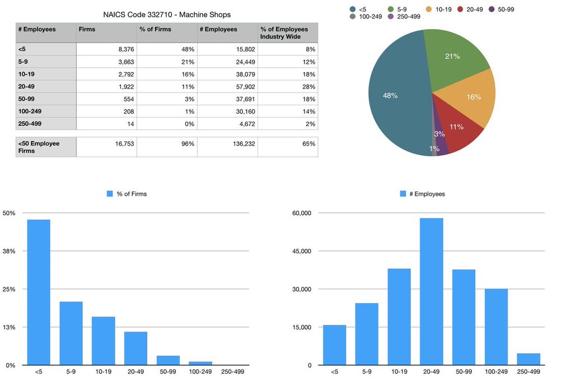Click the <5 bar in % of Firms chart
The image size is (566, 392).
click(39, 292)
